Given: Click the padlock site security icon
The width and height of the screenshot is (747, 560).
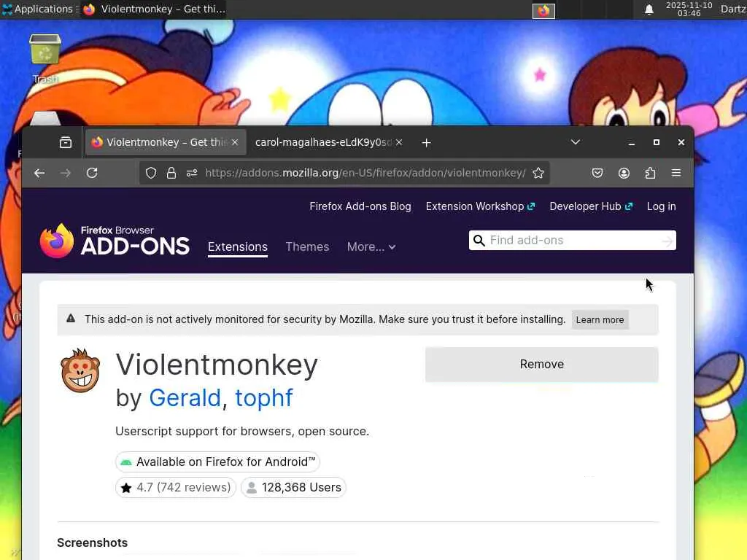Looking at the screenshot, I should coord(171,173).
